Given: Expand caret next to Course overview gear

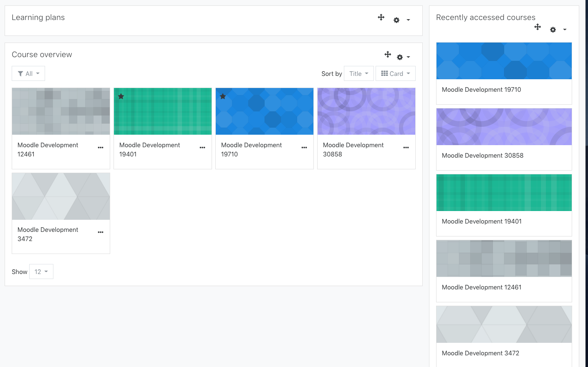Looking at the screenshot, I should (408, 57).
